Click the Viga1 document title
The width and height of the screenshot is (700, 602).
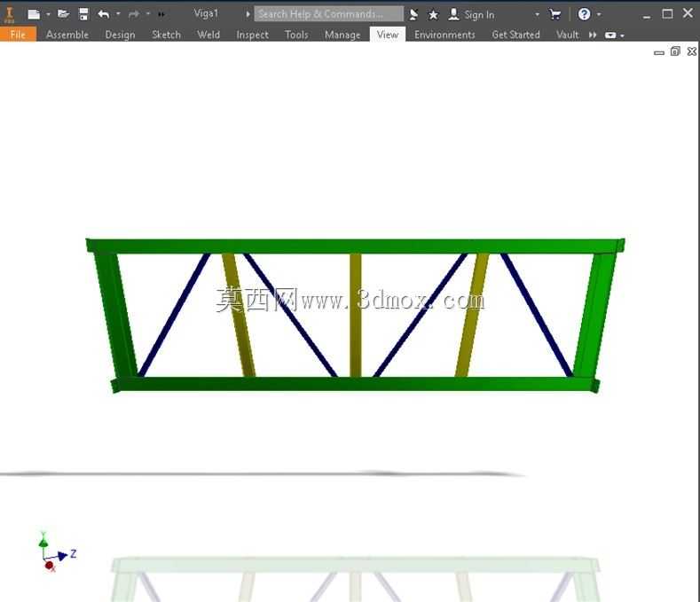pos(206,14)
